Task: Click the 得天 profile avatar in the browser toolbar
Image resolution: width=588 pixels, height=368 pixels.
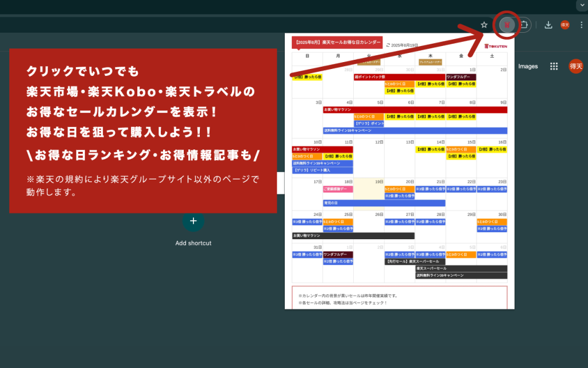Action: click(x=564, y=25)
